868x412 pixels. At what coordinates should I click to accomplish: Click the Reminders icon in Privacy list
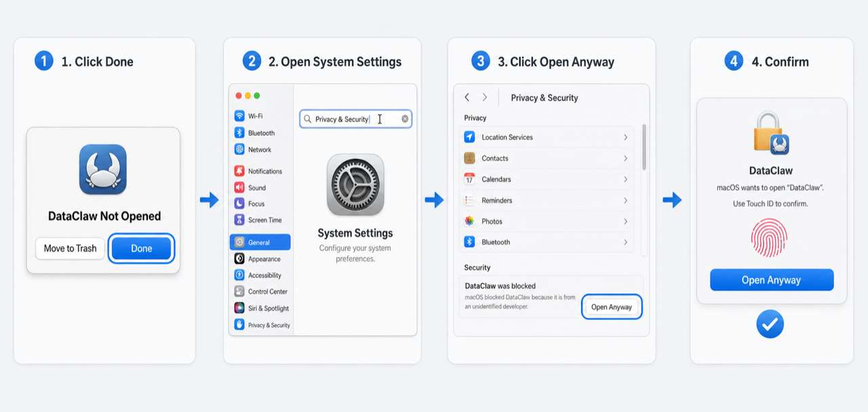[x=469, y=200]
